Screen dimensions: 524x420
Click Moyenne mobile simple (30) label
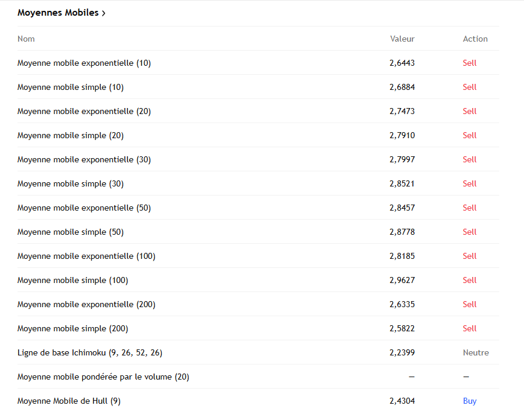tap(71, 183)
